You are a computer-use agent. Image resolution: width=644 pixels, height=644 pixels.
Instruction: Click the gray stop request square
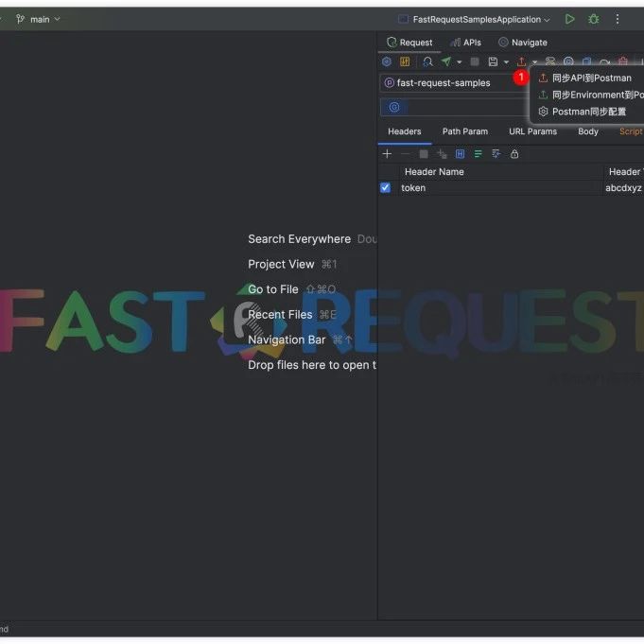475,61
